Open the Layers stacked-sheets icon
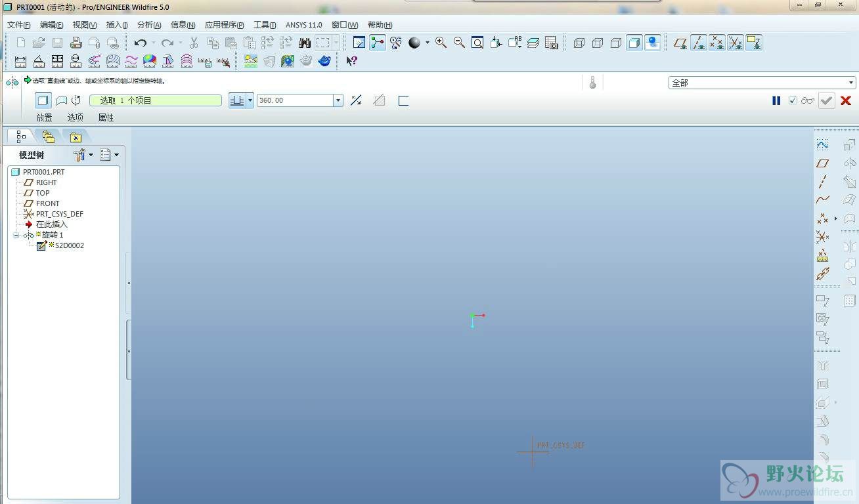 533,43
